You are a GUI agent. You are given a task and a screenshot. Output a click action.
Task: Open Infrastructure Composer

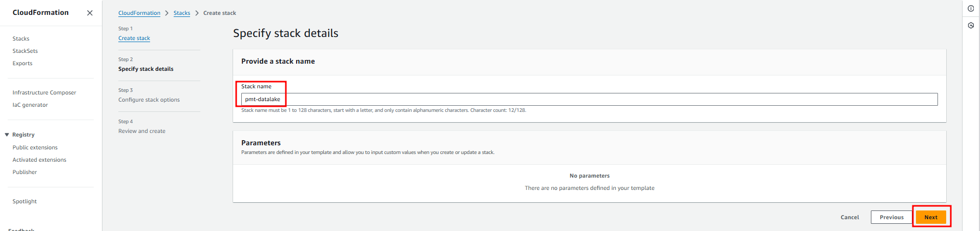pyautogui.click(x=44, y=92)
